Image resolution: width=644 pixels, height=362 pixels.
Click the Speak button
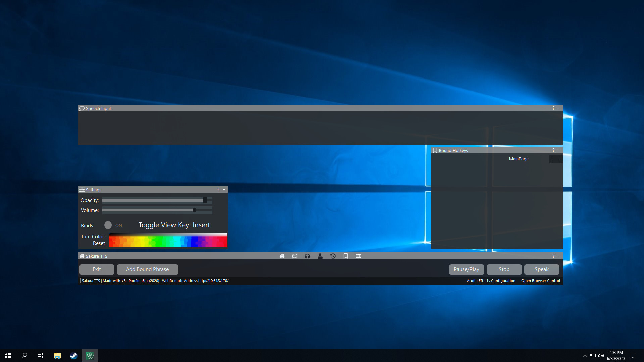[541, 269]
